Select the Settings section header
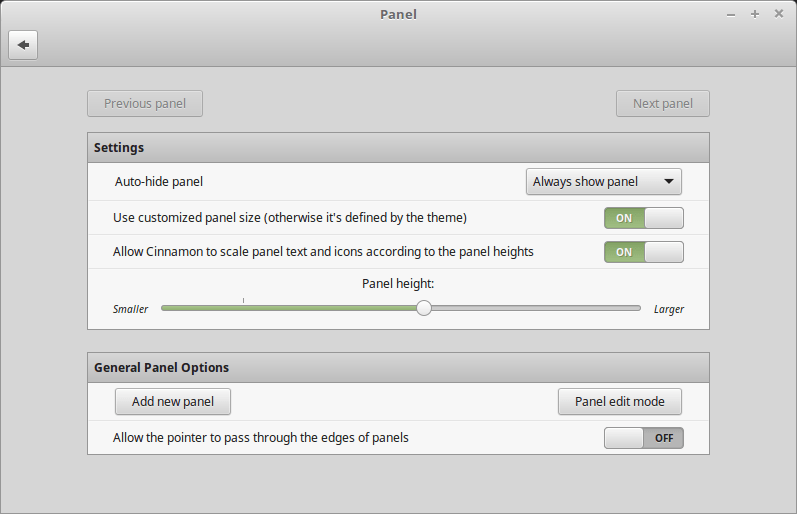 [x=119, y=148]
